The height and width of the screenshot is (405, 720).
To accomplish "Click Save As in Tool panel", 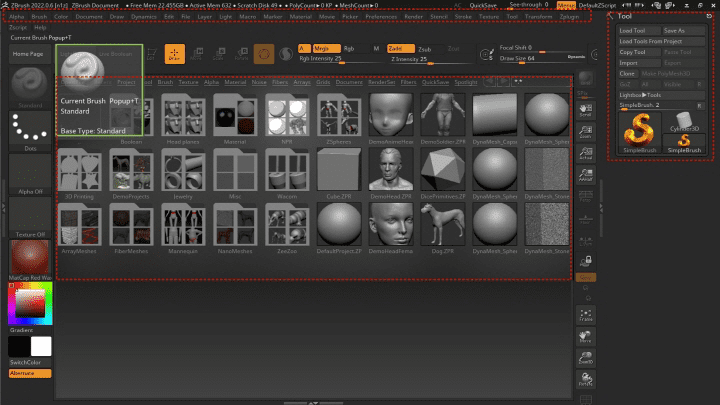I will [x=684, y=30].
